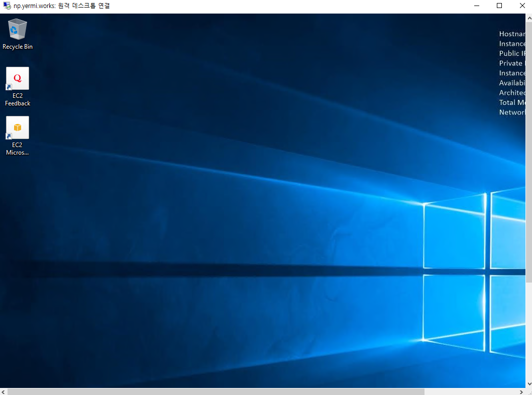Open the Remote Desktop title bar icon menu
Screen dimensions: 532x395
tap(7, 6)
